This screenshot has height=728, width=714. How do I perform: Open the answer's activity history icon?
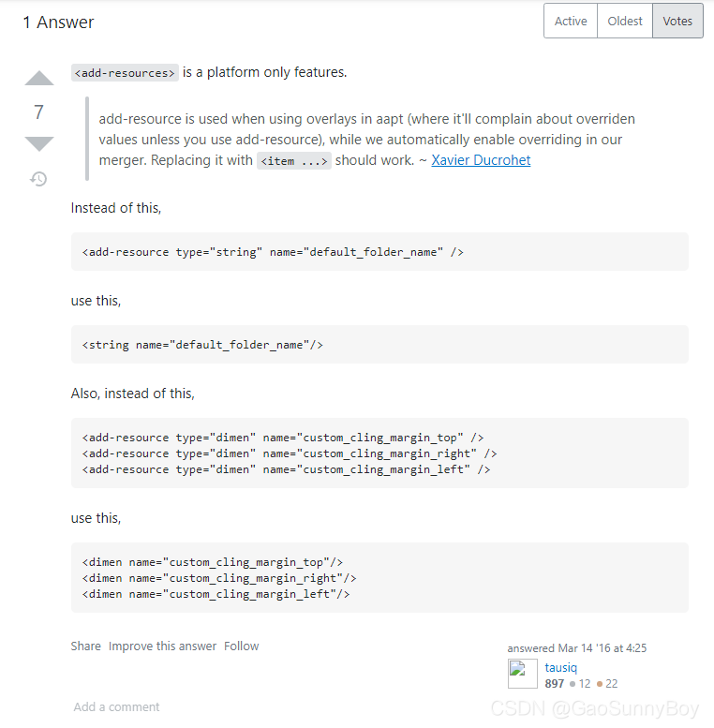(38, 179)
